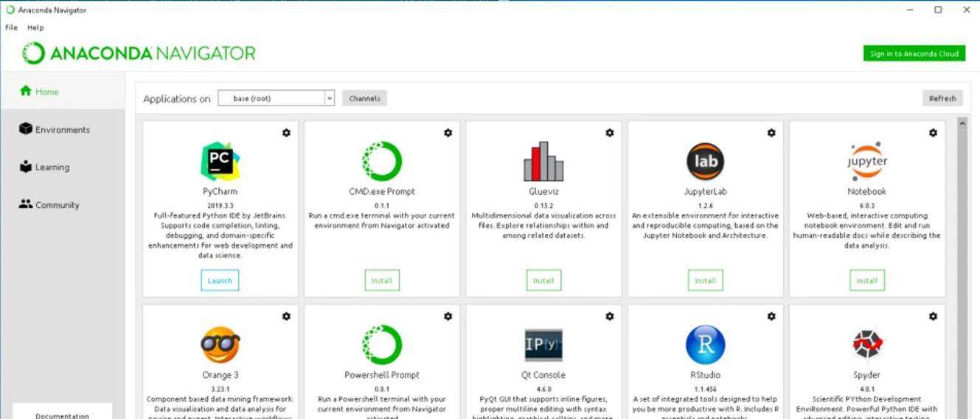Open the CMD.exe Prompt gear options

(448, 133)
